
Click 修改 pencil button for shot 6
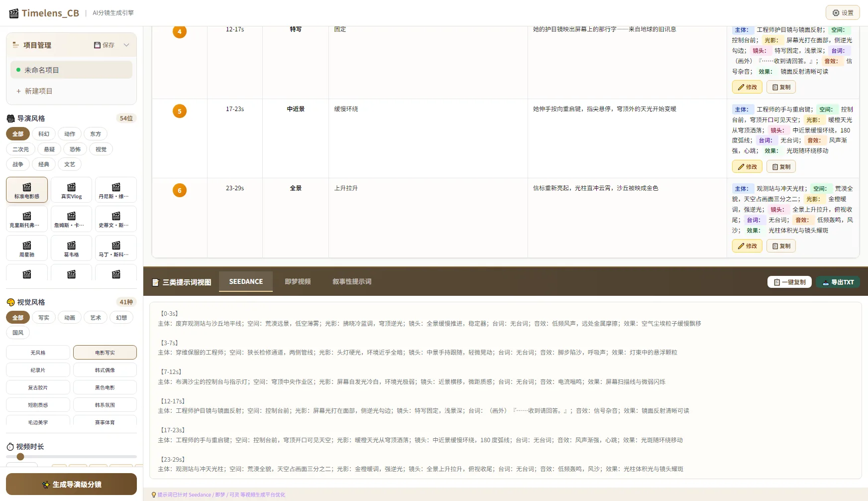point(747,246)
